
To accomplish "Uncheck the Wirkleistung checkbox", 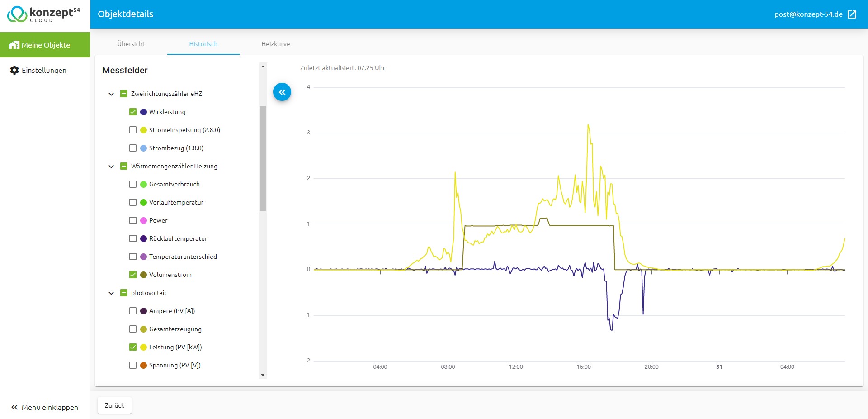I will pyautogui.click(x=133, y=112).
